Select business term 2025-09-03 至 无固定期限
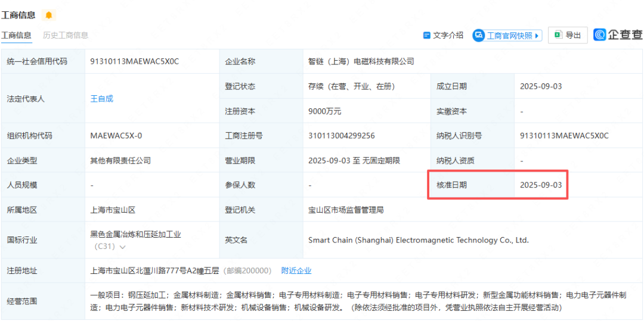The width and height of the screenshot is (644, 321). pos(354,160)
